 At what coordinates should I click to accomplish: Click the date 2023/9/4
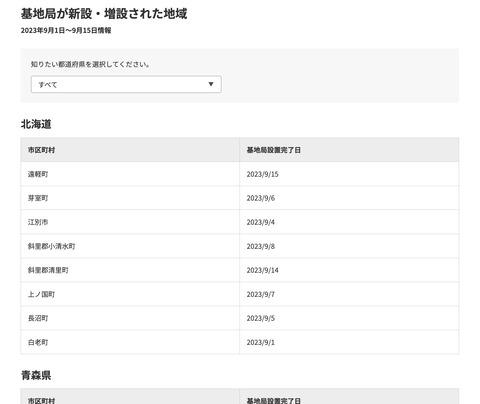[261, 222]
